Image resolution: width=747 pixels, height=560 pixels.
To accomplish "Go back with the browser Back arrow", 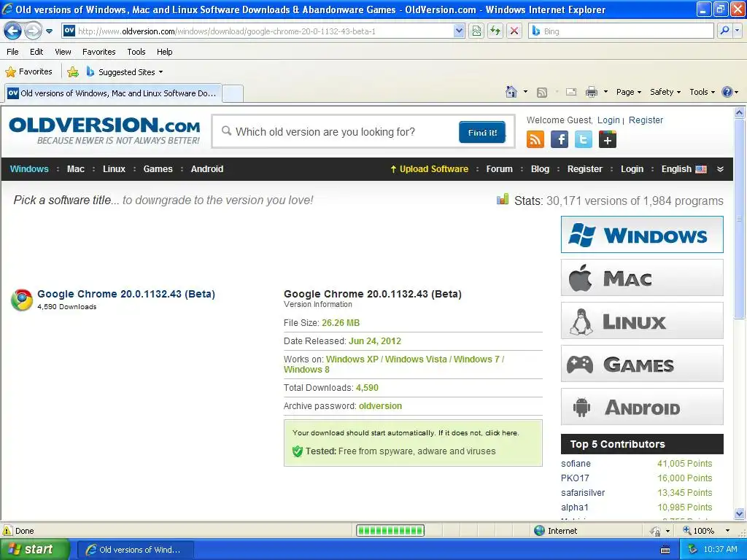I will click(x=12, y=31).
